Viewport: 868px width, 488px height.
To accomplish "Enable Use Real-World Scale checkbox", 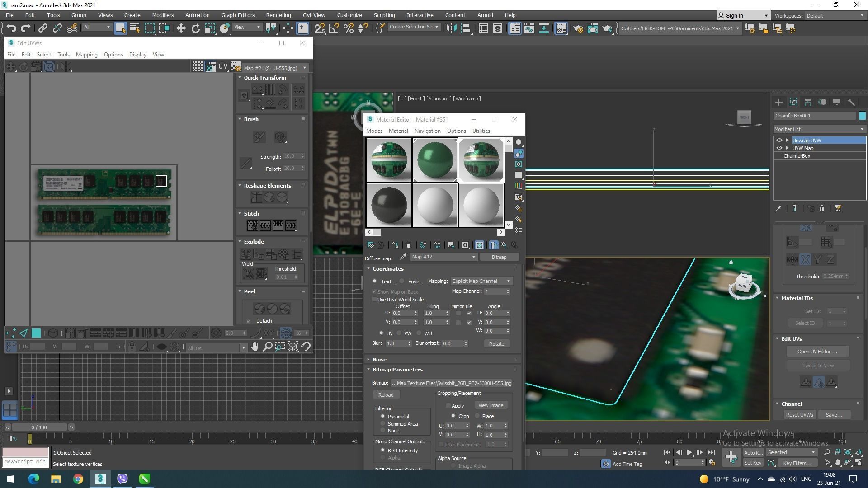I will (374, 300).
